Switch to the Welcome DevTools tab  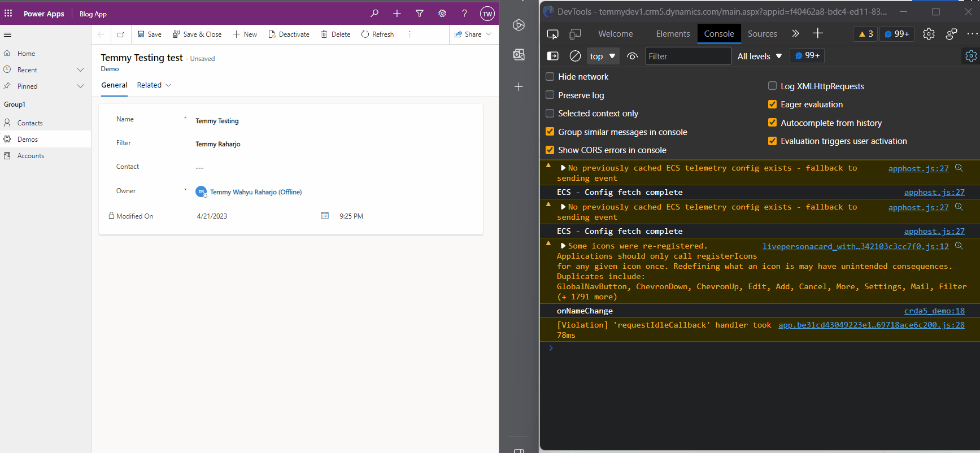[x=616, y=34]
